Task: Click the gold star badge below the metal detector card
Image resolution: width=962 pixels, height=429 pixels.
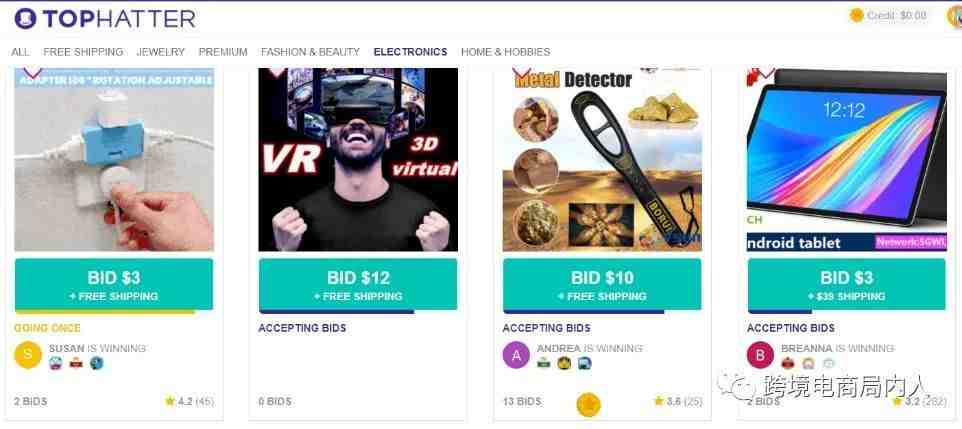Action: [x=588, y=404]
